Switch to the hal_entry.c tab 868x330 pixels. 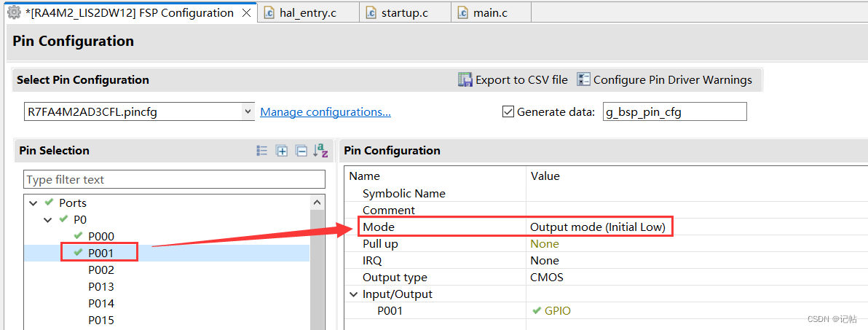click(x=307, y=13)
